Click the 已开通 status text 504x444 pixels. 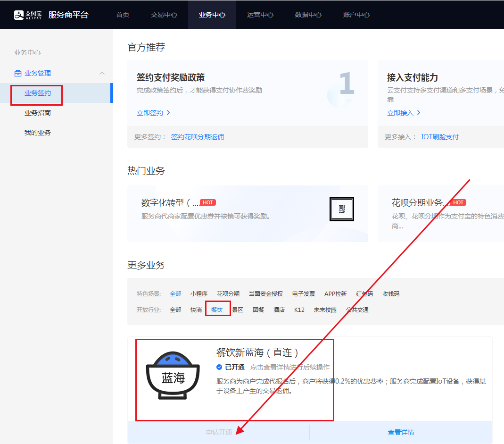[235, 367]
